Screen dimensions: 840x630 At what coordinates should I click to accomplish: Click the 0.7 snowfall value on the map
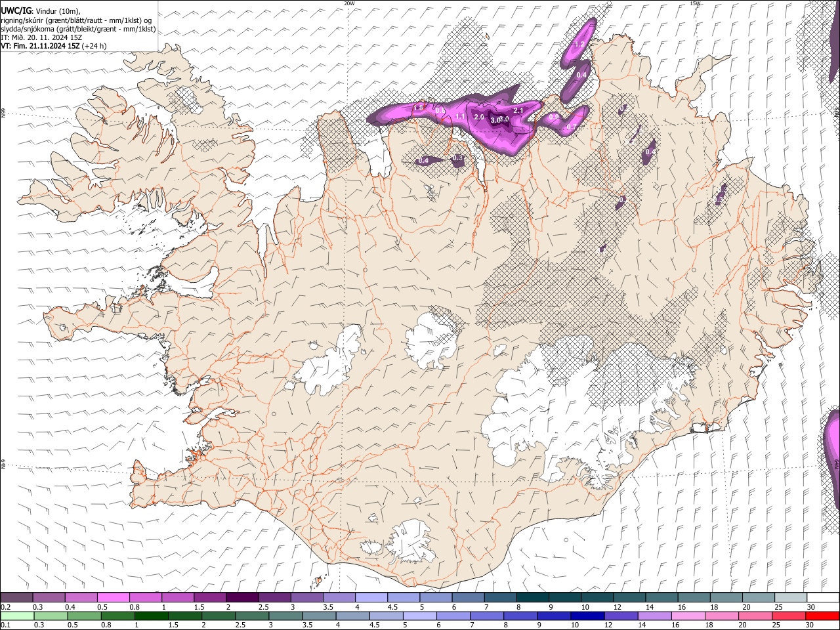click(x=570, y=127)
